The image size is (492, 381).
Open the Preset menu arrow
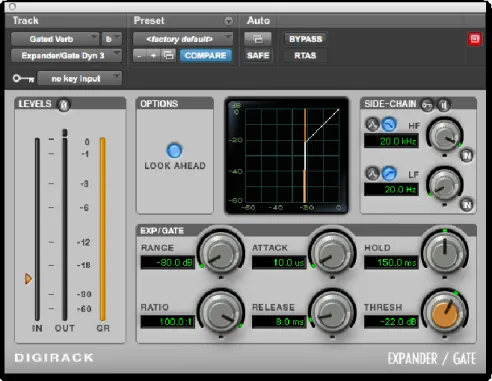228,21
